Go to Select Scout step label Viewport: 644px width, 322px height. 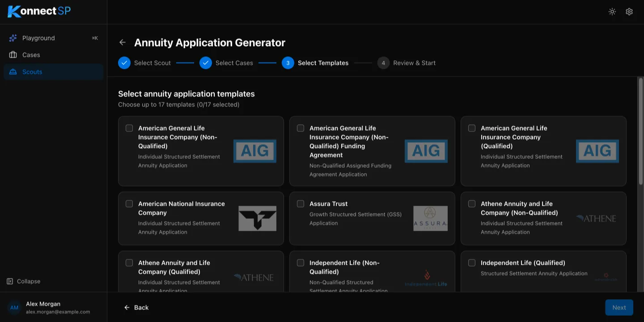click(153, 63)
